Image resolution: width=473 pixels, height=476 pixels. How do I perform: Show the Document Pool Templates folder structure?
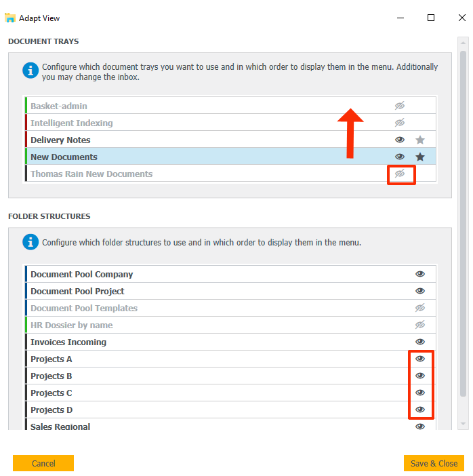[x=420, y=308]
